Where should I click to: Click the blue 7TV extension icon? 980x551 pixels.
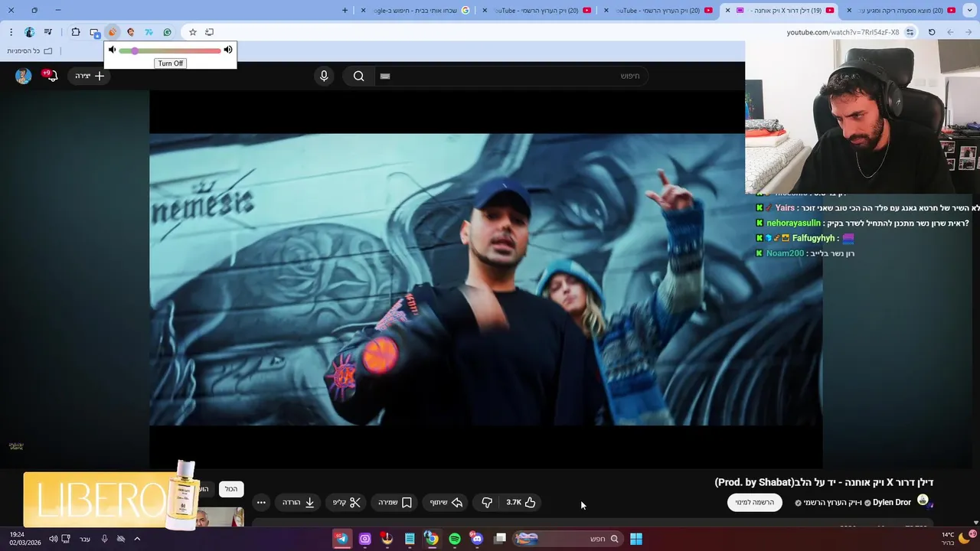point(149,32)
